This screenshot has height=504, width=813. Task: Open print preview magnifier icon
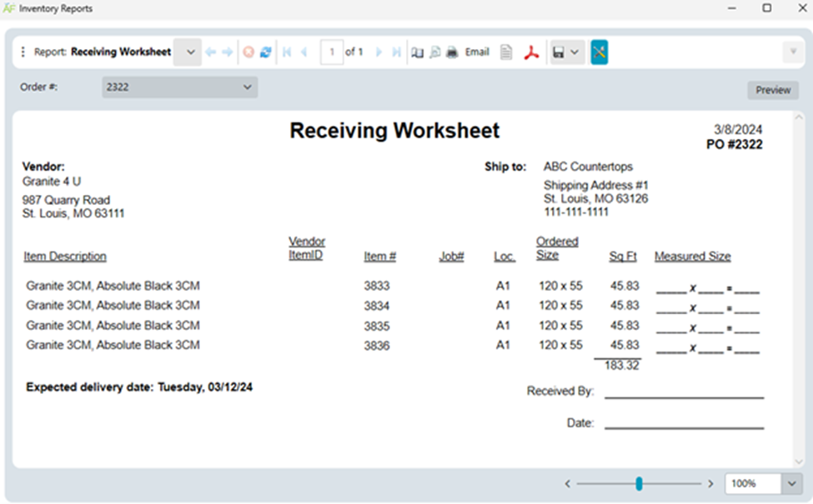pos(435,52)
